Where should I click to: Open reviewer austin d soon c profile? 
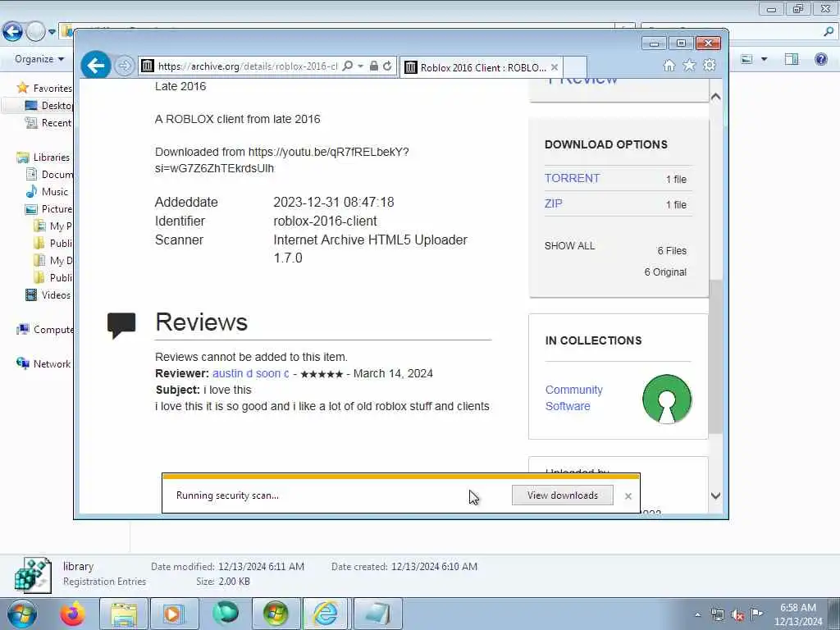(x=251, y=373)
